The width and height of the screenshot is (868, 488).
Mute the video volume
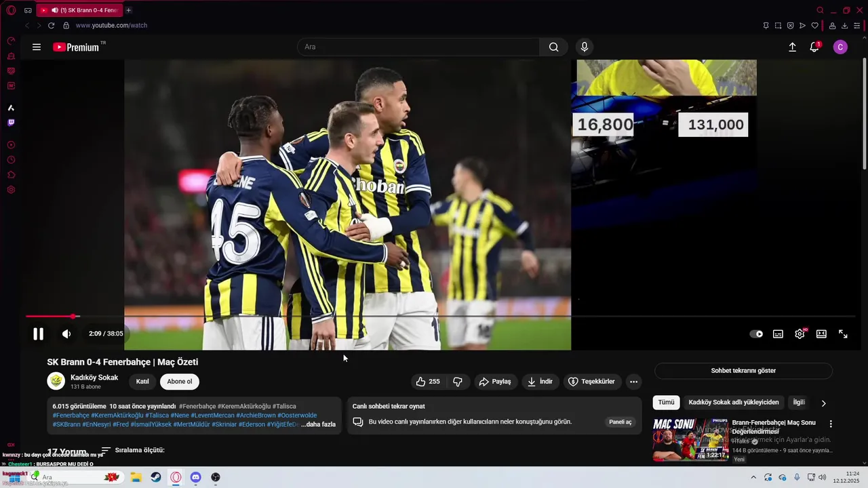66,333
